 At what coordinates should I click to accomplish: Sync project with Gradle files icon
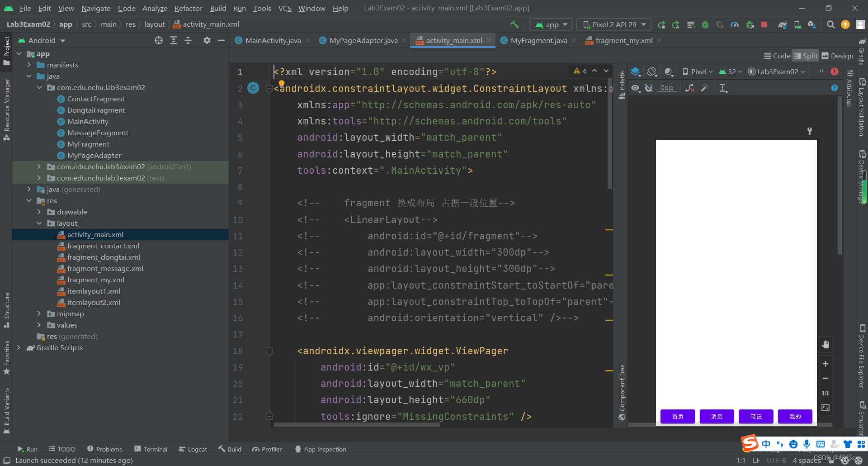pos(783,24)
